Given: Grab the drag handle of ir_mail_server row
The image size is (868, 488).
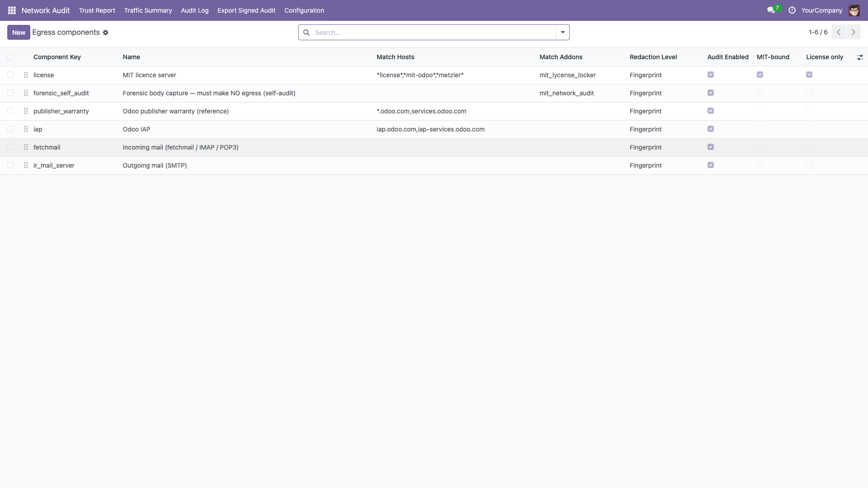Looking at the screenshot, I should point(26,165).
